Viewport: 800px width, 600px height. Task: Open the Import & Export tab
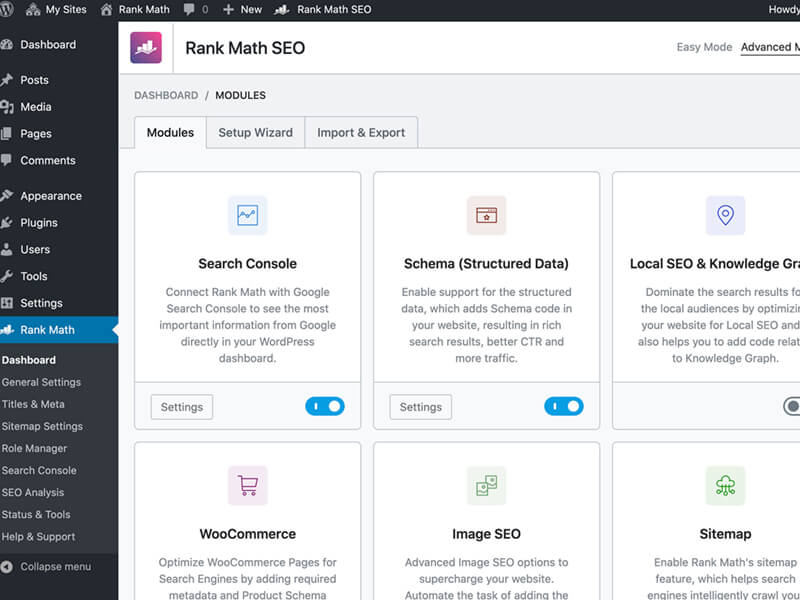361,133
